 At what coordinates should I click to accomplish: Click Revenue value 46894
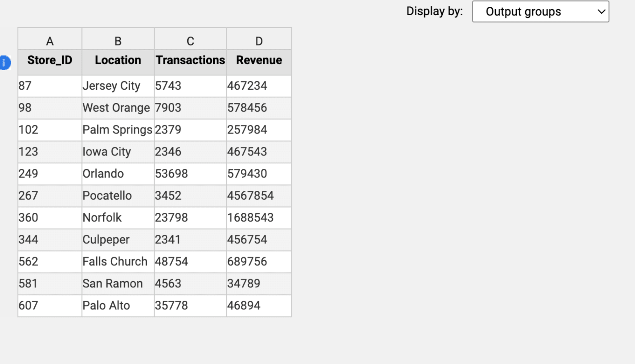[x=259, y=306]
